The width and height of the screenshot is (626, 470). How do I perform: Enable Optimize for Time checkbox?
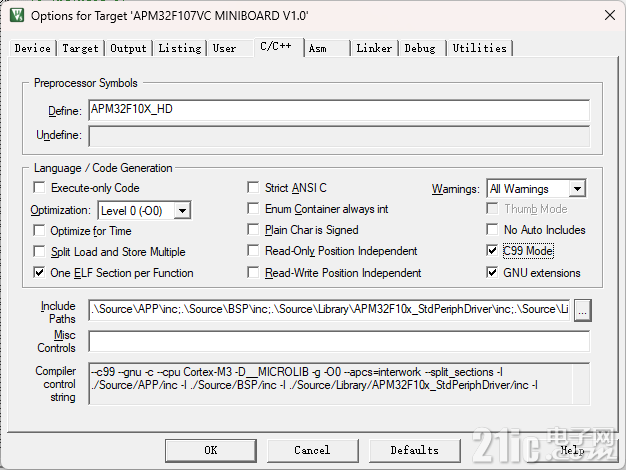point(39,230)
